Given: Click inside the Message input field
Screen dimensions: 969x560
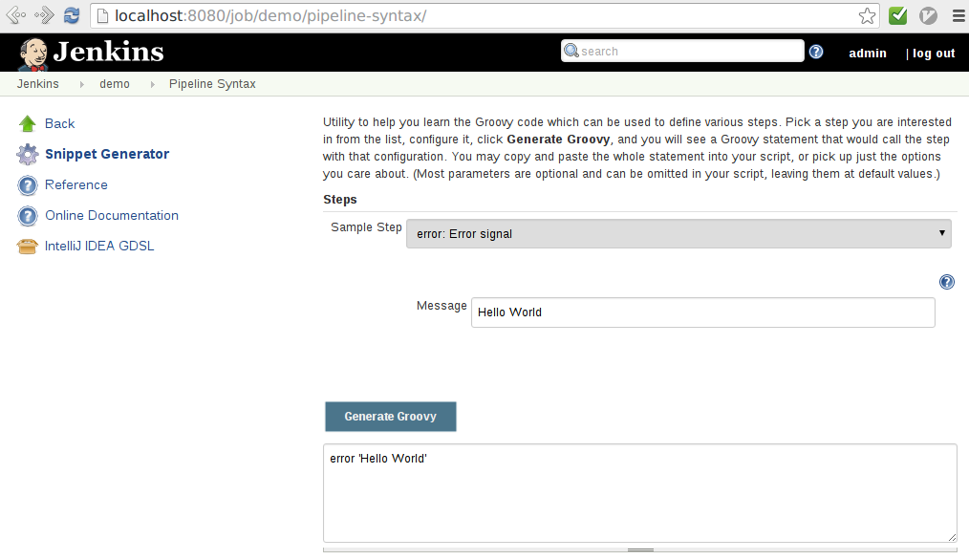Looking at the screenshot, I should [x=702, y=312].
